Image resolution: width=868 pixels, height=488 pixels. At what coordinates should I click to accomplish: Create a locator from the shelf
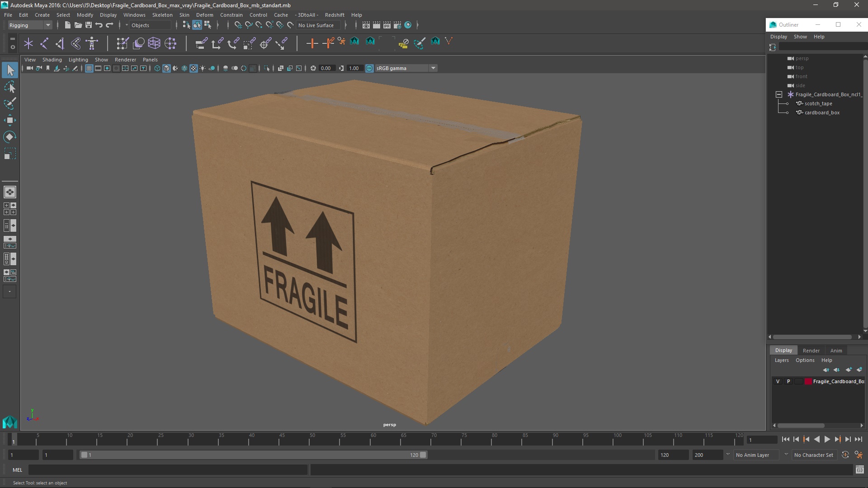tap(28, 43)
